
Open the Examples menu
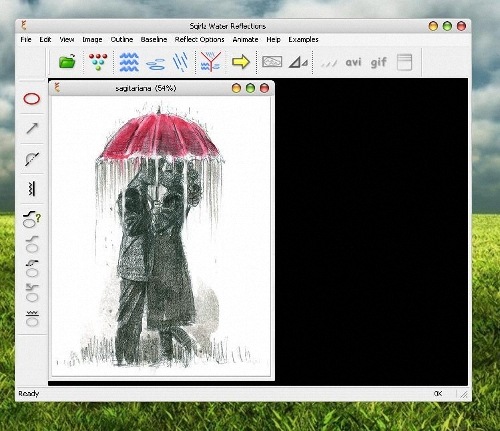303,40
